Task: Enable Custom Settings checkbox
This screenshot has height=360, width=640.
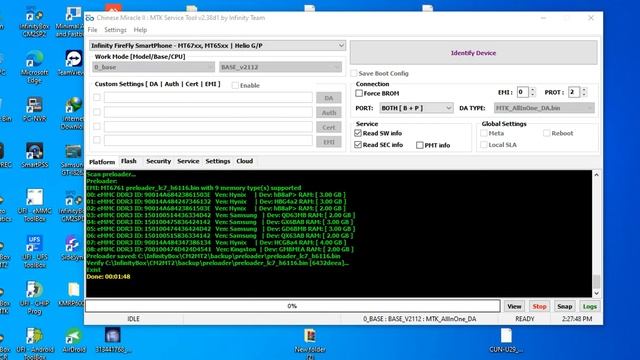Action: tap(235, 85)
